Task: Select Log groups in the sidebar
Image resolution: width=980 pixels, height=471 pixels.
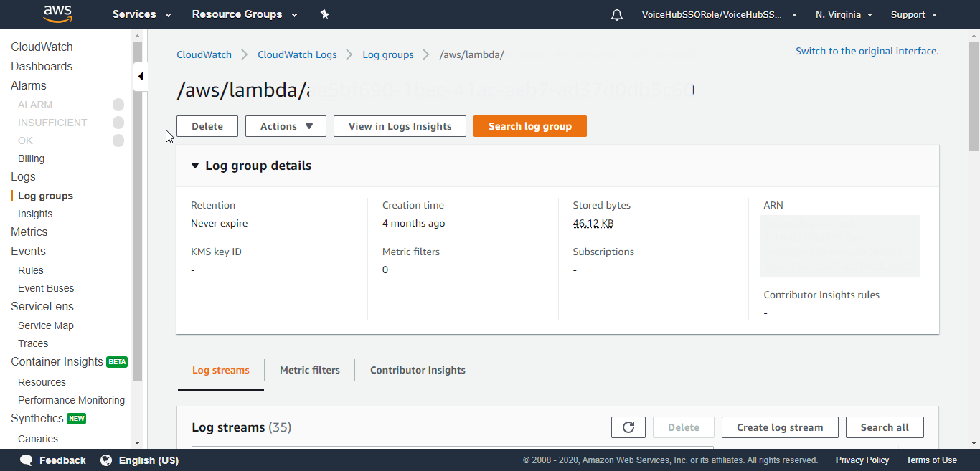Action: tap(45, 196)
